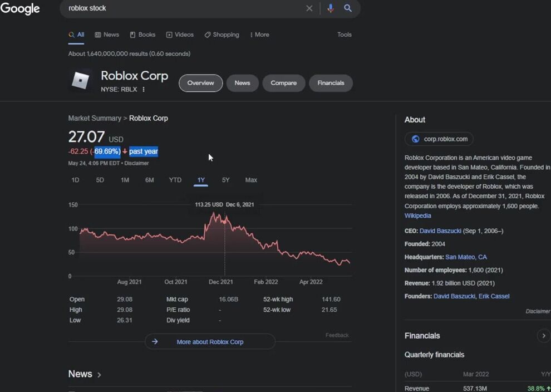The image size is (551, 392).
Task: Click the Roblox Corp logo thumbnail
Action: tap(81, 81)
